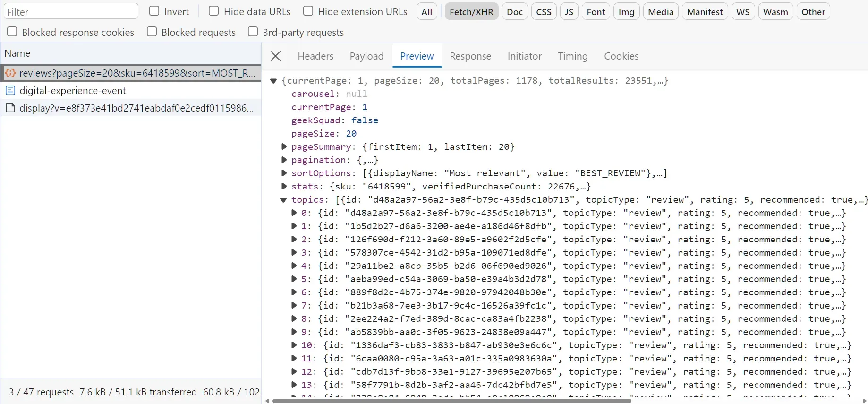Click the carousel: null property
This screenshot has width=868, height=404.
tap(329, 94)
